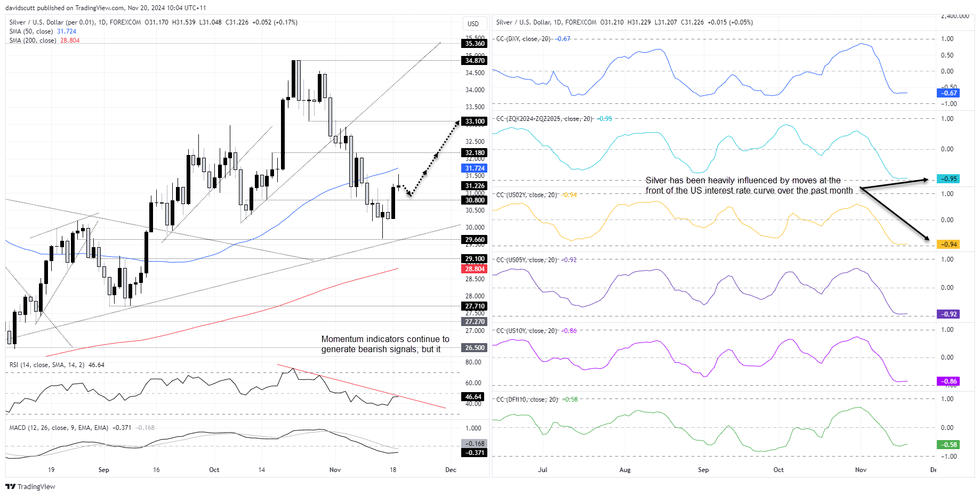Click the 'Momentum indicators continue to' annotation text
Screen dimensions: 980x496
click(x=385, y=344)
